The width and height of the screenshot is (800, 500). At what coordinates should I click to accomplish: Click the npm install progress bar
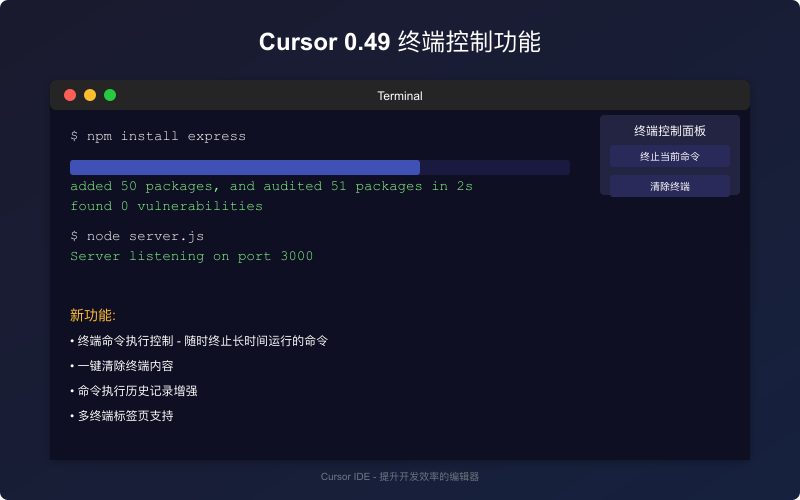(x=320, y=167)
